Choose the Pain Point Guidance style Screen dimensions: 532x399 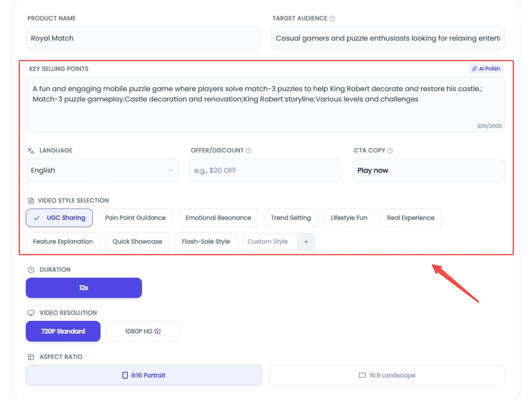click(135, 218)
